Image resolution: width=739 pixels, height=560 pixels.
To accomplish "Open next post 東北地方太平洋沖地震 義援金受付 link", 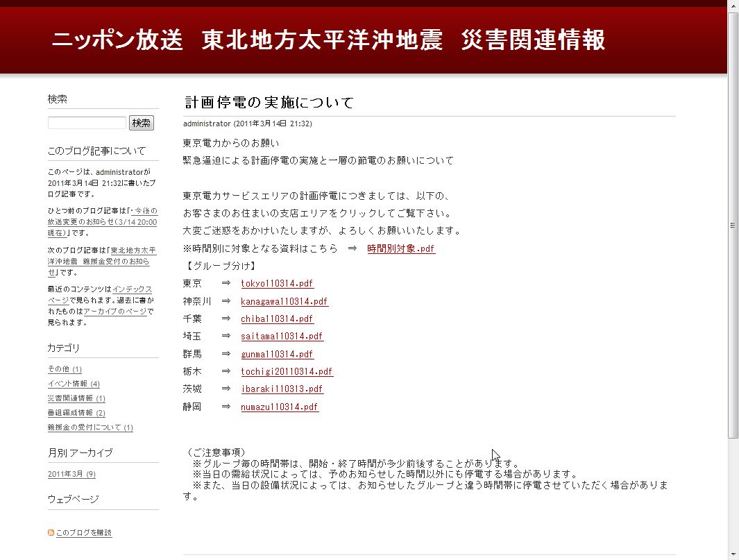I will tap(101, 261).
